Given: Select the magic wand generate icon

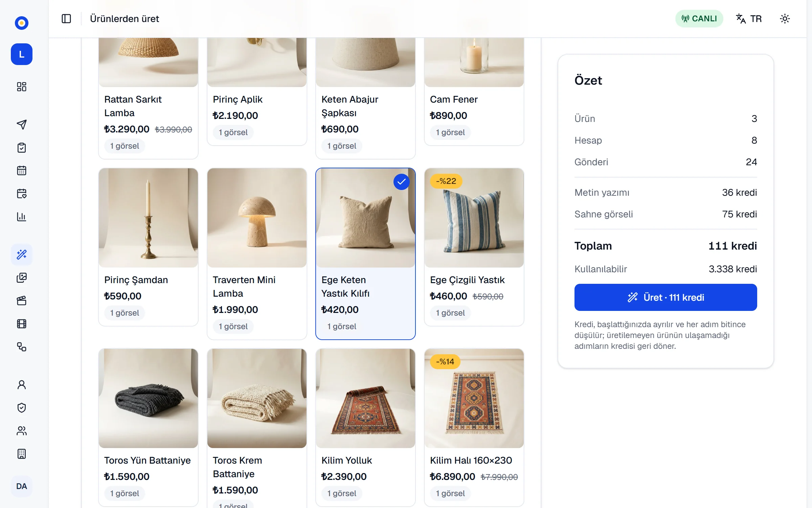Looking at the screenshot, I should (22, 255).
